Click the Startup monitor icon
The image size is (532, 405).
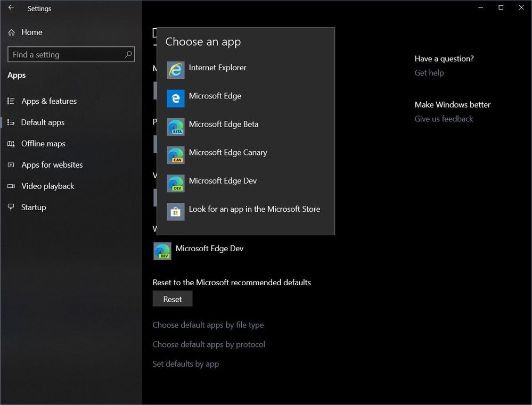point(11,207)
